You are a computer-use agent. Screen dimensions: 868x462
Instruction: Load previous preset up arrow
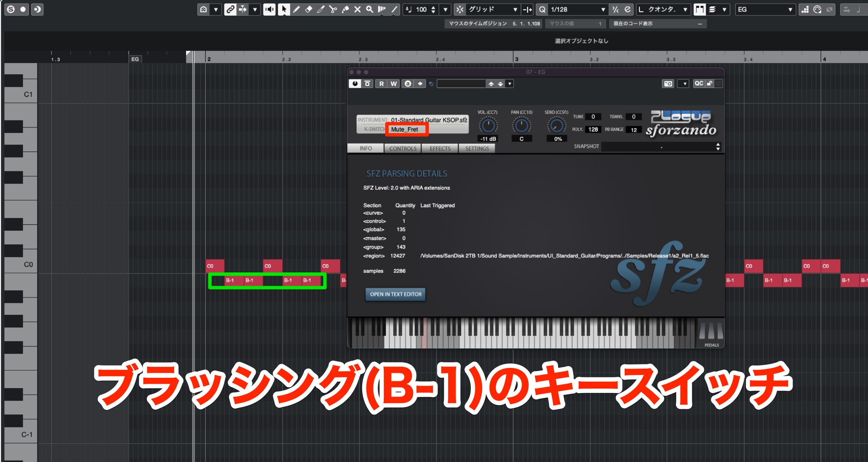click(491, 83)
